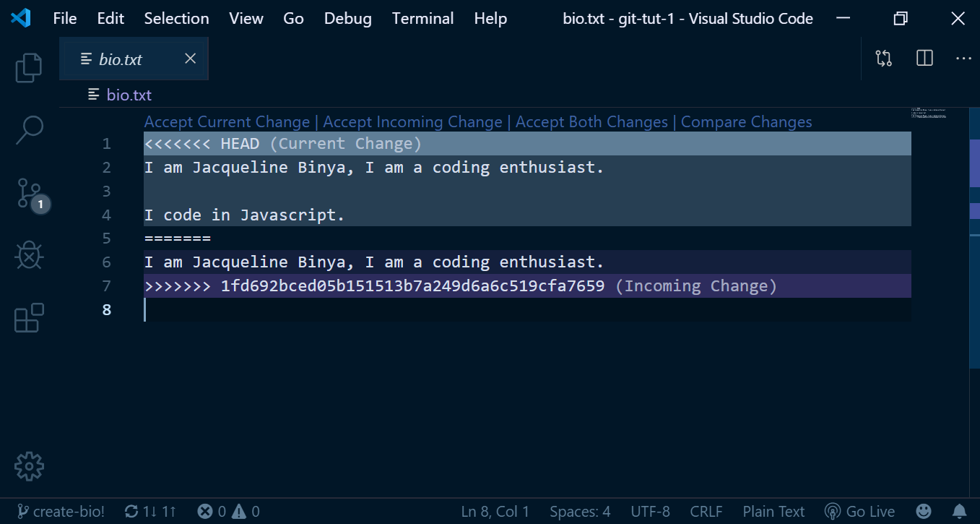Open the Terminal menu
The width and height of the screenshot is (980, 524).
coord(422,19)
